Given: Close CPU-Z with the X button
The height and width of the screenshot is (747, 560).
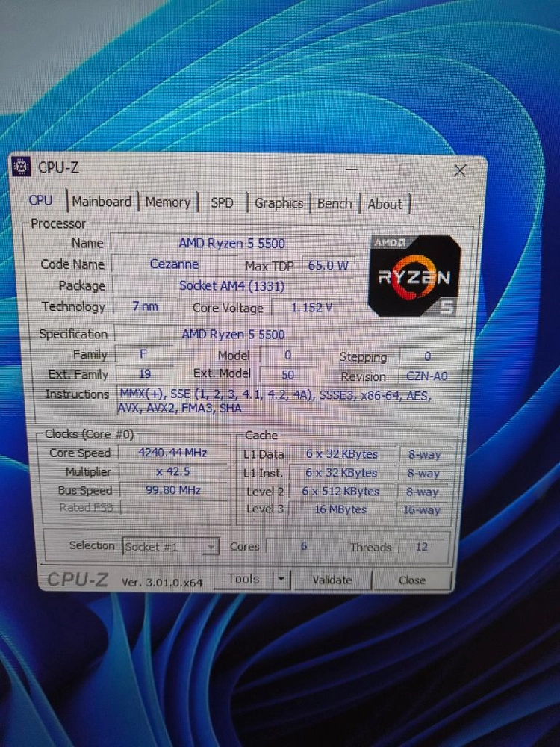Looking at the screenshot, I should 459,170.
